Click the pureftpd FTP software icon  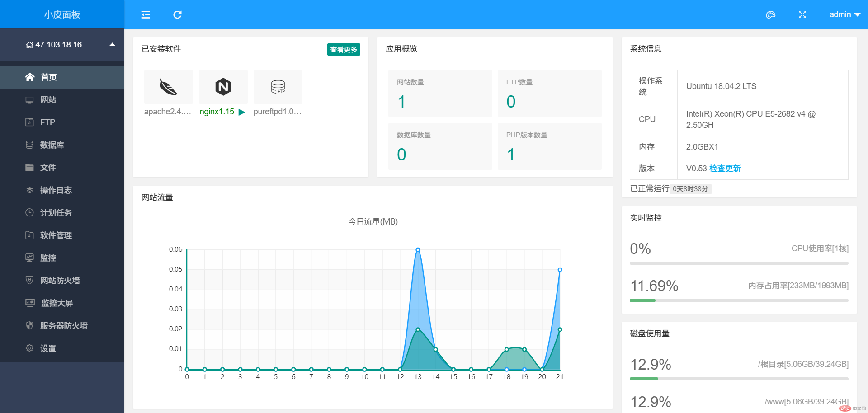click(x=278, y=87)
